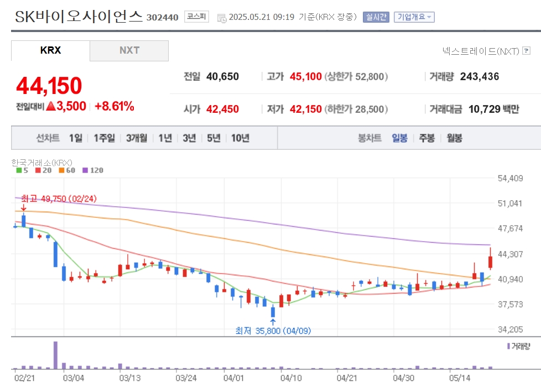Select the 5년 line chart period
Image resolution: width=541 pixels, height=392 pixels.
coord(214,138)
